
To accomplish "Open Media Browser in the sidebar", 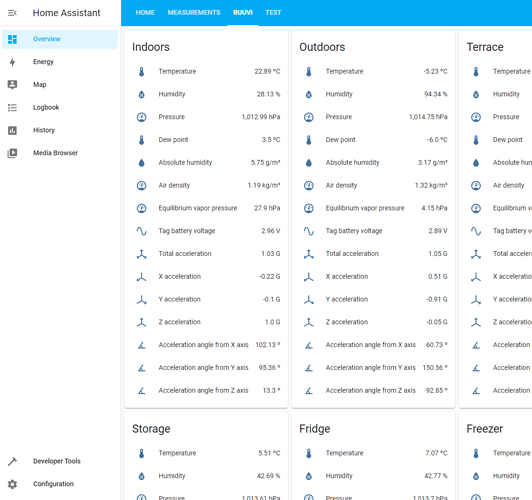I will [60, 153].
